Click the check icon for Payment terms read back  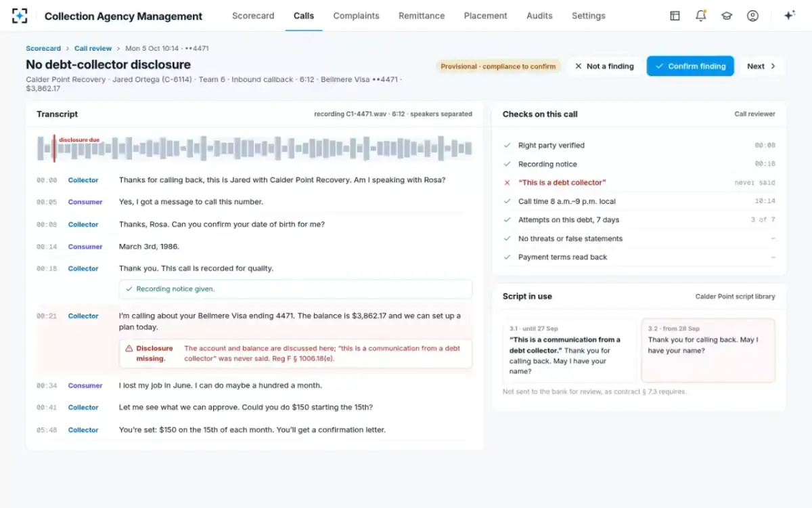tap(507, 257)
